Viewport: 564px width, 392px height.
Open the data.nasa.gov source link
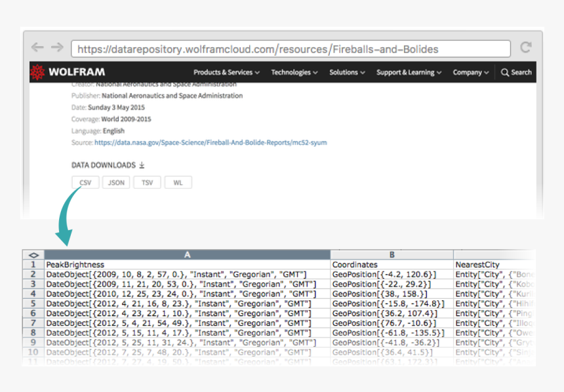(211, 142)
